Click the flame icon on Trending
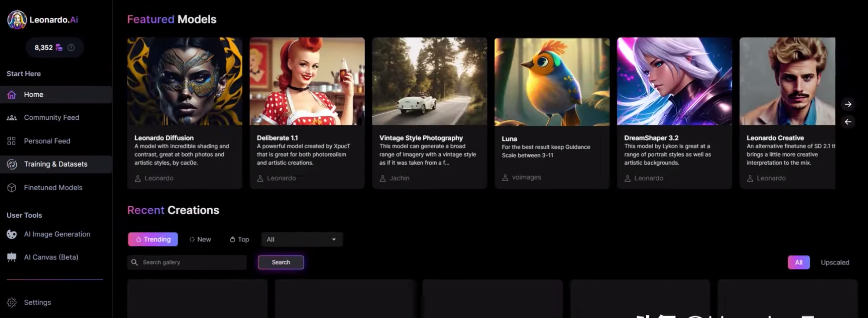The height and width of the screenshot is (318, 868). (138, 239)
